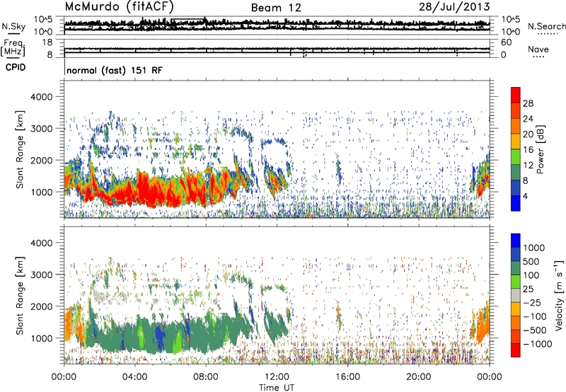Click the "Slant Range [km]" label of Power panel

(20, 149)
